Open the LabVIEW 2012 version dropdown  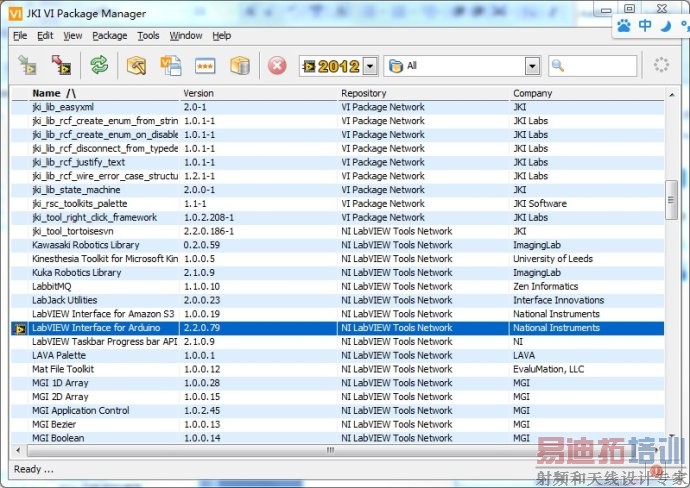(370, 66)
